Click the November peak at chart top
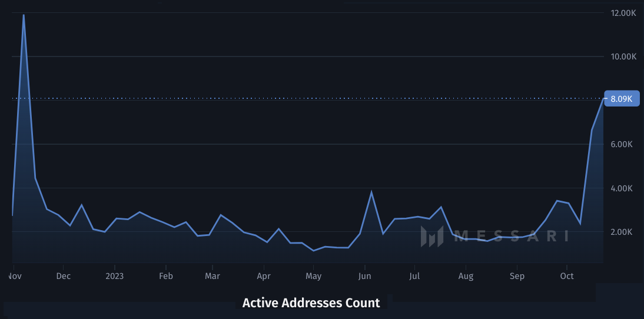The width and height of the screenshot is (644, 319). (x=24, y=15)
